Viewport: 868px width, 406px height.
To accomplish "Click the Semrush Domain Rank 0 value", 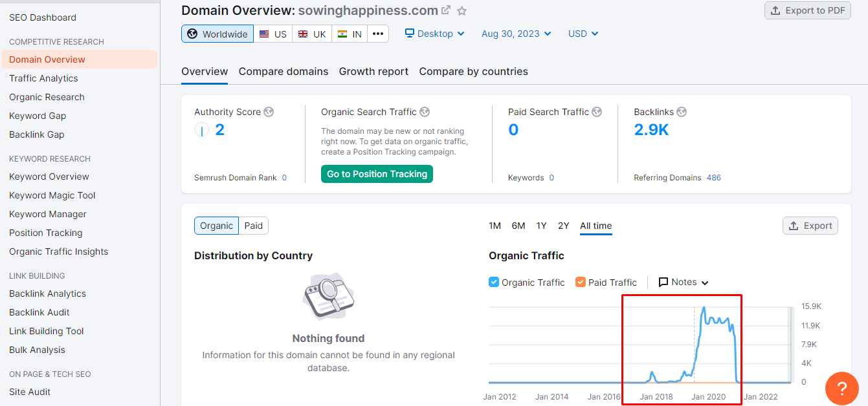I will click(284, 178).
